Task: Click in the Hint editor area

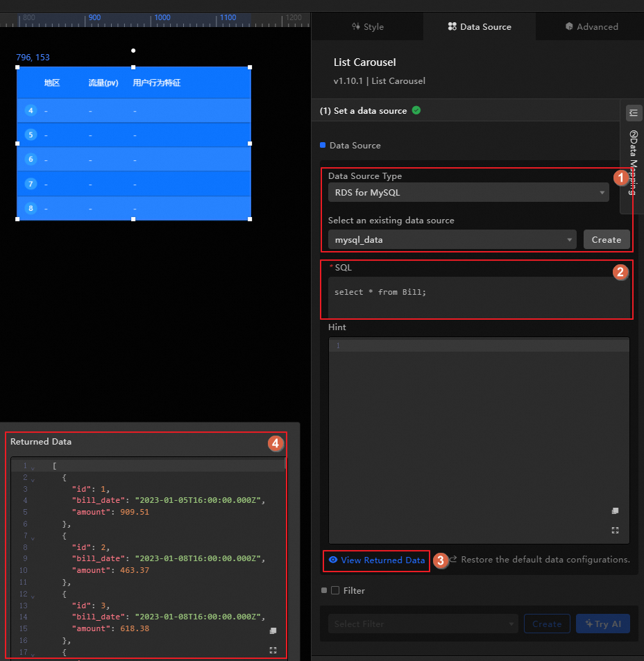Action: (479, 440)
